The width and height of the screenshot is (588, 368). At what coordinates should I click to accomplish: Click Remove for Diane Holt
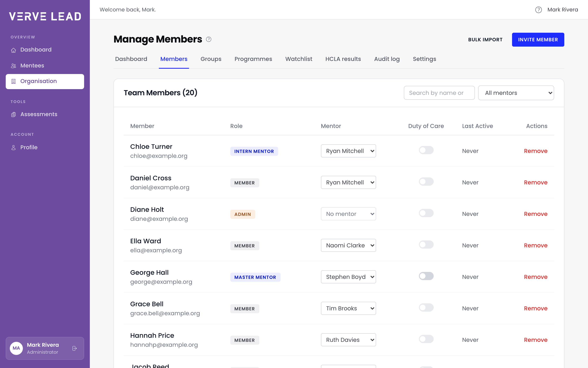click(536, 214)
